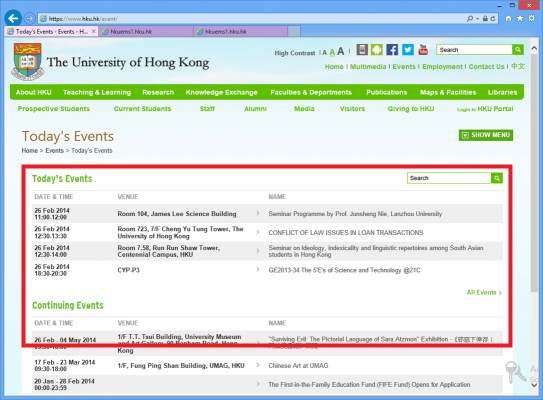Screen dimensions: 543x400
Task: Open HKU Facebook page icon
Action: click(392, 50)
